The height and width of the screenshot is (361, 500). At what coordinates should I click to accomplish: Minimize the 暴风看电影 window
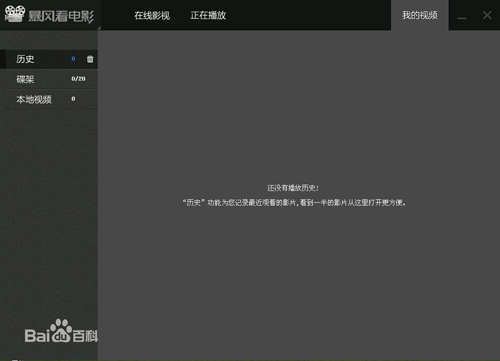point(462,17)
